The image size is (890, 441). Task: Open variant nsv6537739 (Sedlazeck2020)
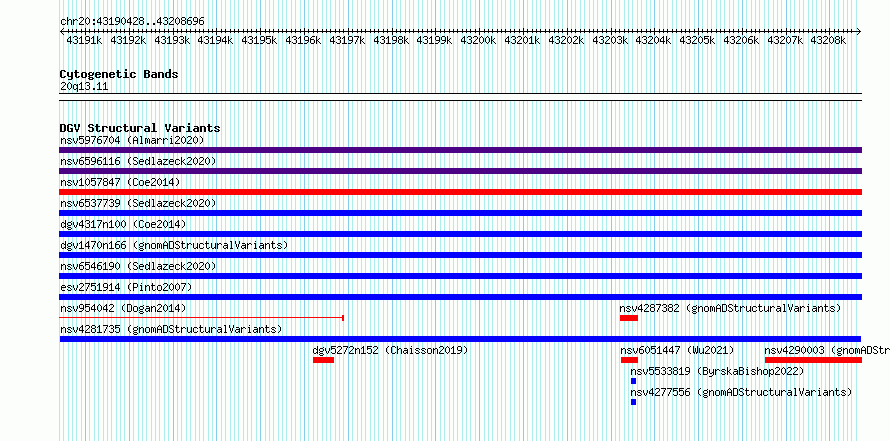click(x=138, y=203)
